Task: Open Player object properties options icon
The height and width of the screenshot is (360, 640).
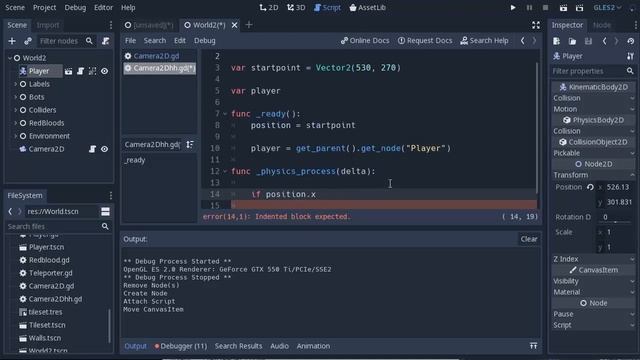Action: [630, 56]
